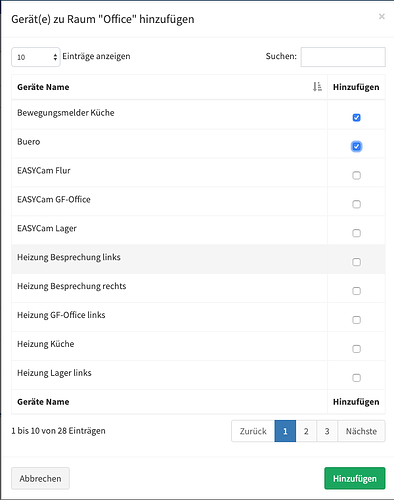Check the EASYCam Flur checkbox

(356, 175)
